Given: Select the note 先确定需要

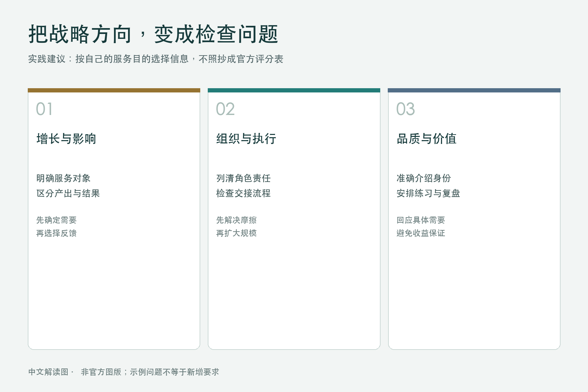Looking at the screenshot, I should pos(57,220).
